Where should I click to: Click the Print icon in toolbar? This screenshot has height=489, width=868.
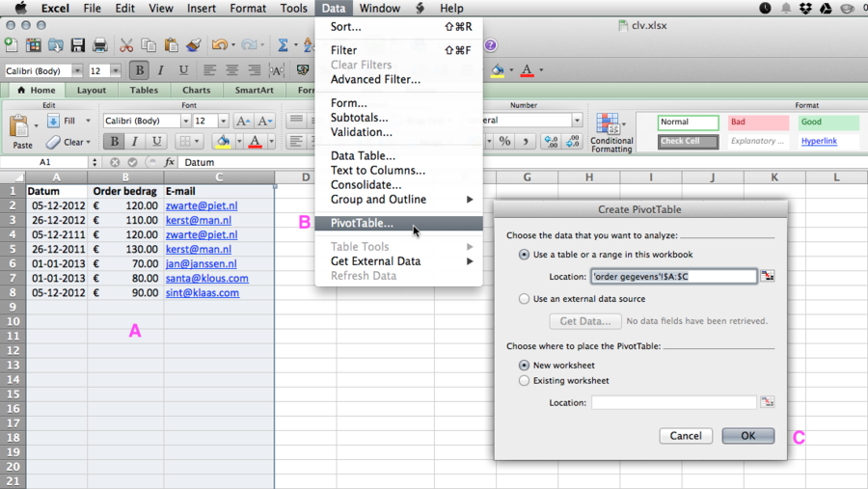pos(100,45)
